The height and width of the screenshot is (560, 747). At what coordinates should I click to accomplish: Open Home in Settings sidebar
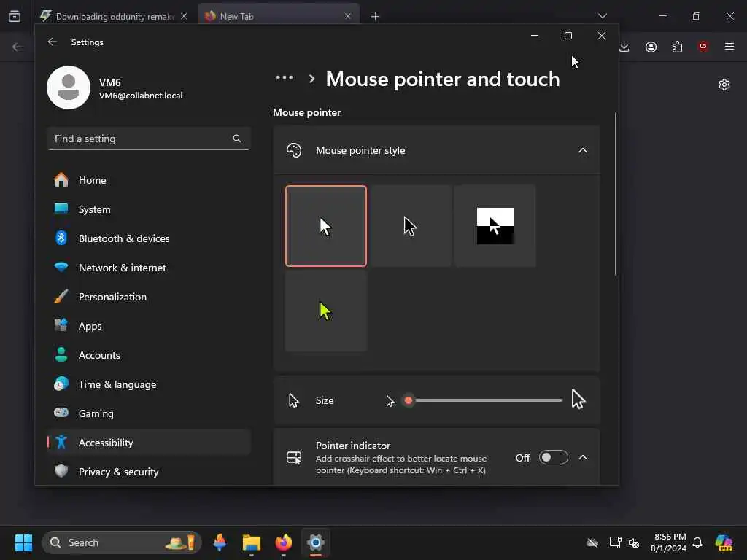[149, 180]
